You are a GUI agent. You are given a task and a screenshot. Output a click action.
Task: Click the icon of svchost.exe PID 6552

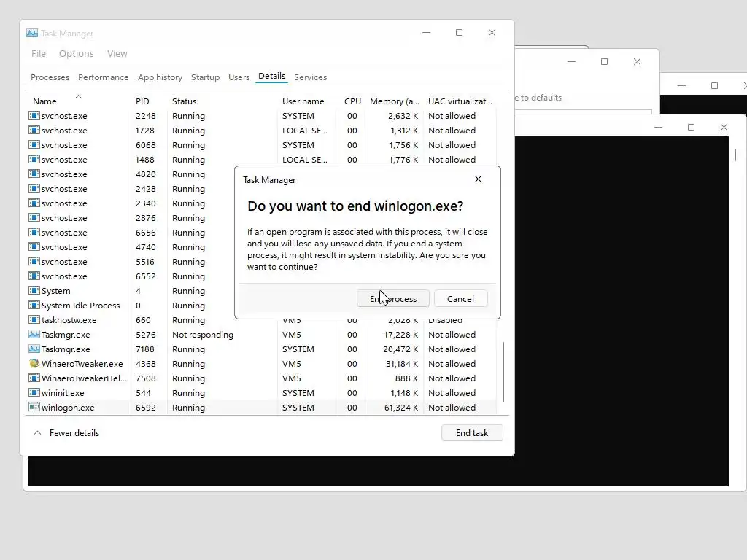34,276
